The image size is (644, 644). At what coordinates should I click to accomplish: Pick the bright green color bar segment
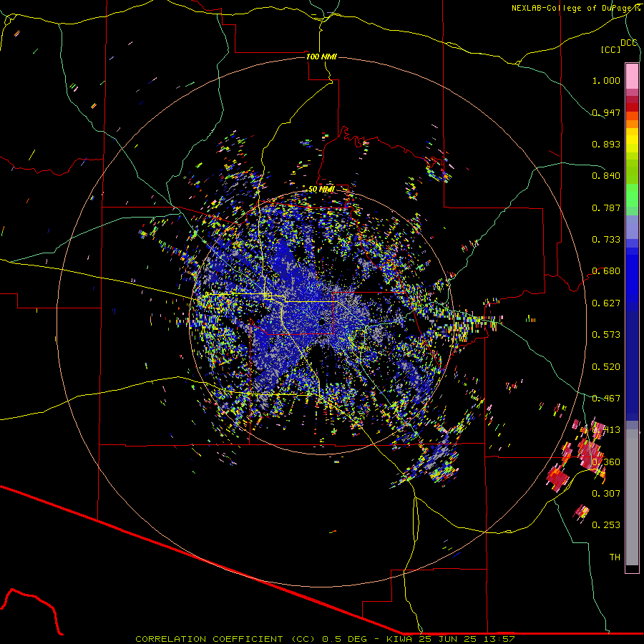pyautogui.click(x=632, y=195)
